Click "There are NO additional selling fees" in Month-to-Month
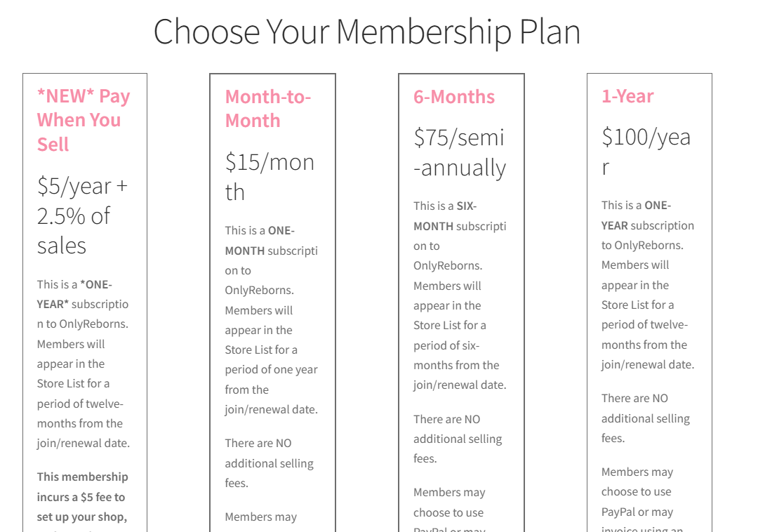This screenshot has width=758, height=532. tap(269, 463)
